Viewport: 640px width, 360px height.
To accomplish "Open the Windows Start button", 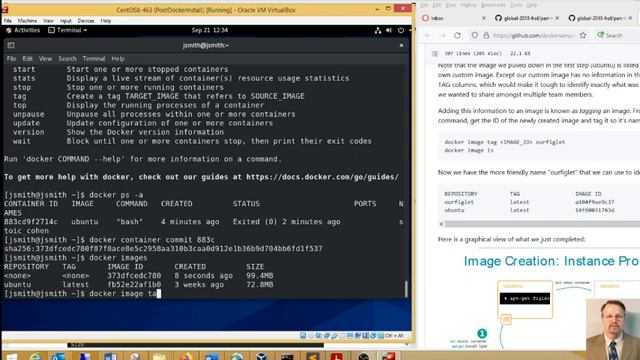I will 11,356.
